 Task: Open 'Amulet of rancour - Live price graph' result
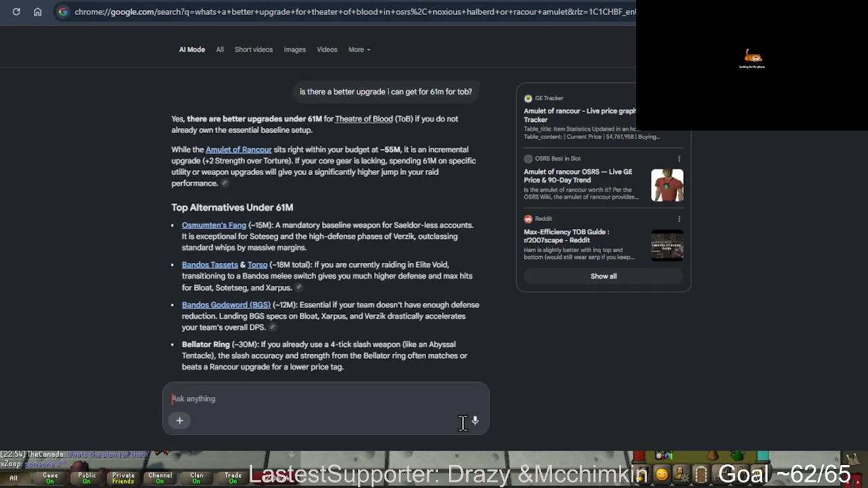pyautogui.click(x=580, y=115)
